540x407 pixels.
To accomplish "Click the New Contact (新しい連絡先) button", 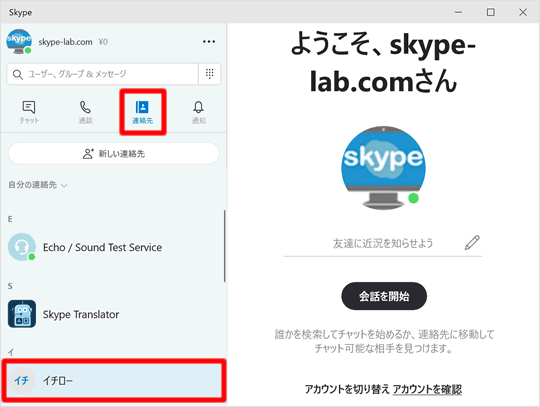I will click(114, 154).
